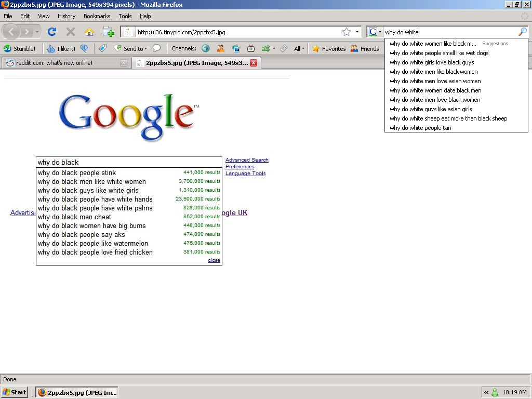Click the new tab folder icon
This screenshot has width=532, height=399.
pyautogui.click(x=108, y=32)
